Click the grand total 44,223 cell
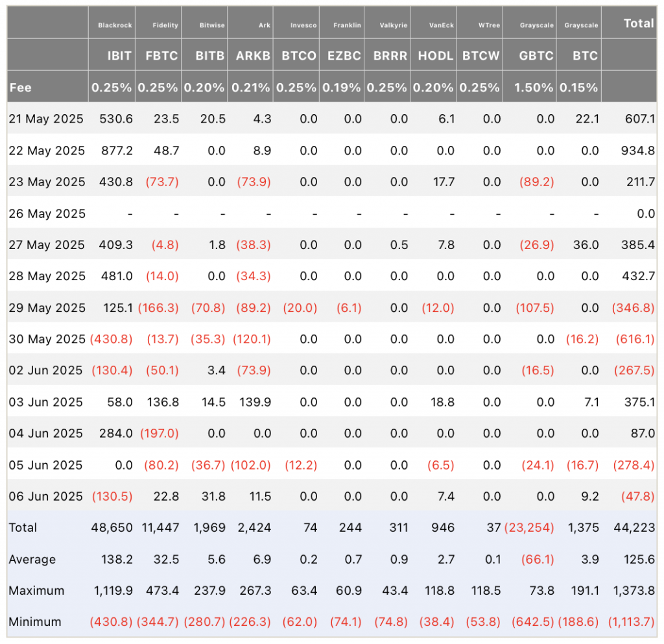664x644 pixels. click(634, 527)
